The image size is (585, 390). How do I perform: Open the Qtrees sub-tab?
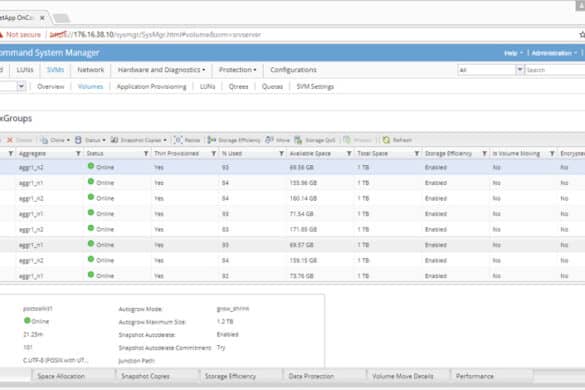(238, 87)
